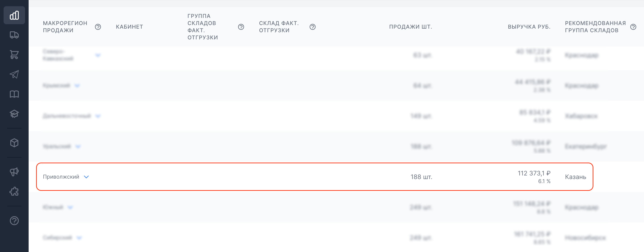Click the graduation cap training icon
This screenshot has height=252, width=644.
point(14,114)
